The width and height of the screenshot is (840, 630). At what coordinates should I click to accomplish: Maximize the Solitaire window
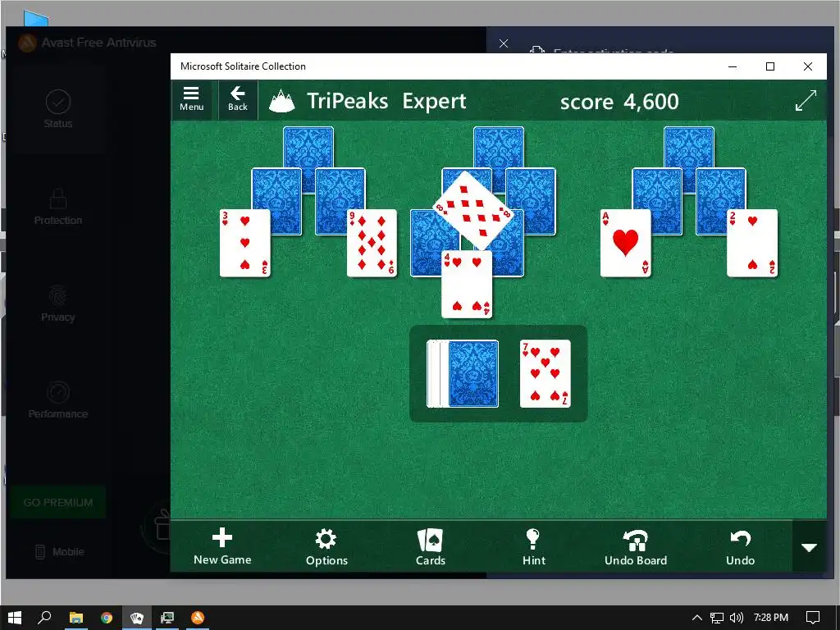[x=769, y=66]
